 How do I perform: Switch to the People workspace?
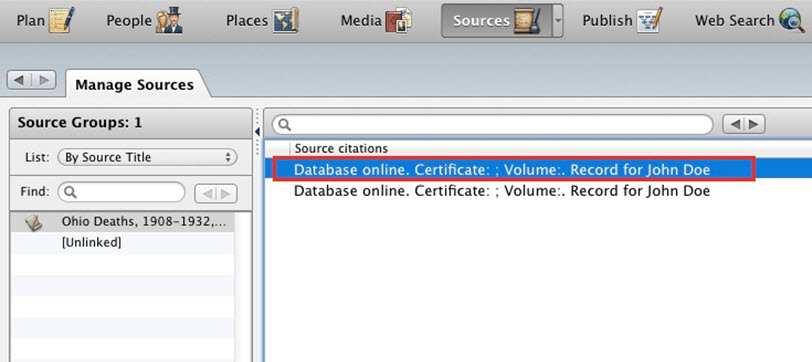[144, 21]
